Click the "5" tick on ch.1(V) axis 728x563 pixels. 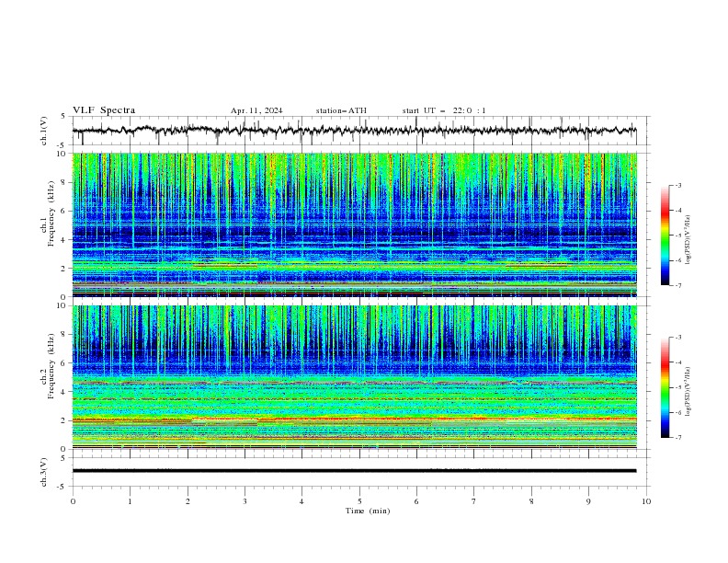(x=64, y=117)
